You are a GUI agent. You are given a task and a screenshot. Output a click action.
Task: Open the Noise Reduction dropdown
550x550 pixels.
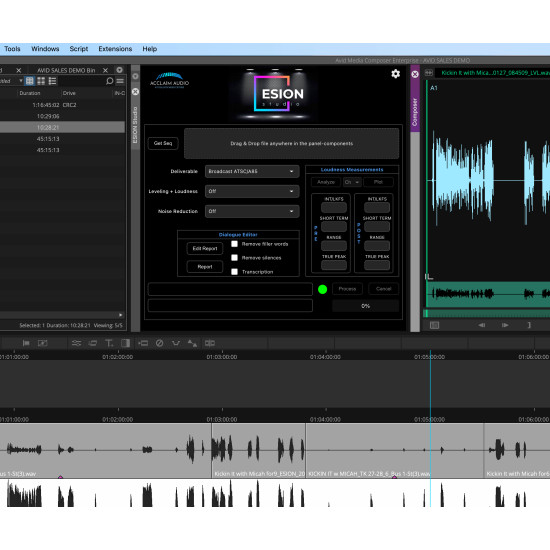point(252,211)
